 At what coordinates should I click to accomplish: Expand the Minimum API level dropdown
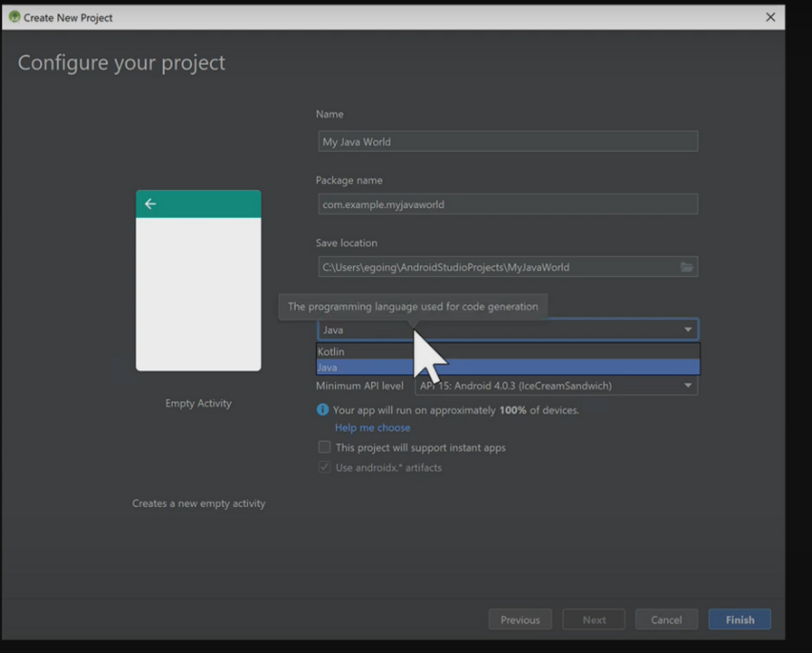(x=555, y=386)
